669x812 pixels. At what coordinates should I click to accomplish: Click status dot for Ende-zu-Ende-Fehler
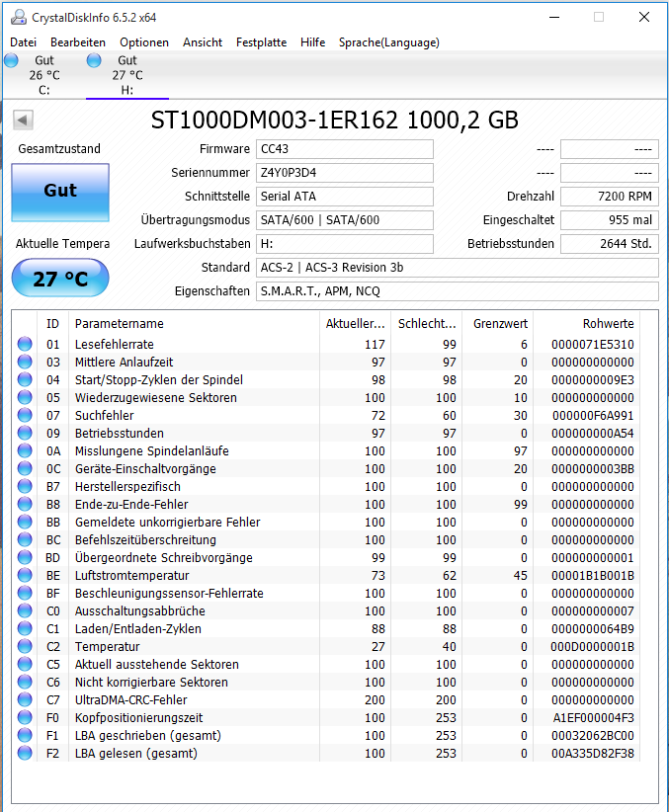click(25, 504)
